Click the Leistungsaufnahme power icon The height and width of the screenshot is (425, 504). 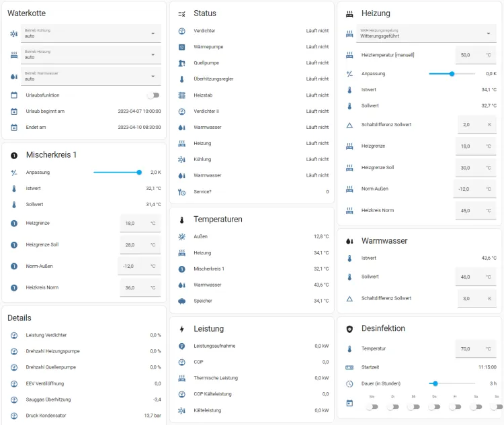(x=181, y=346)
